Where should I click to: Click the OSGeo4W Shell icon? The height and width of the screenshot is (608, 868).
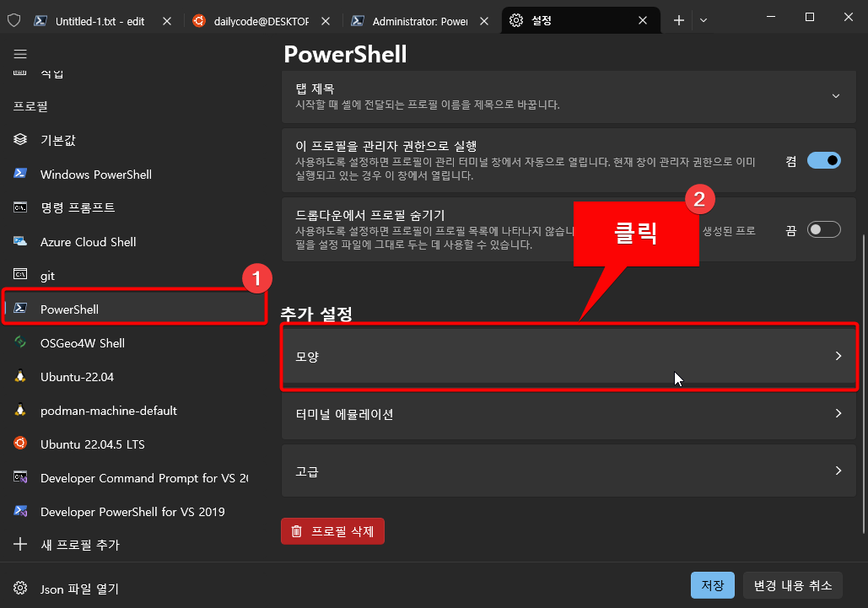[x=20, y=342]
